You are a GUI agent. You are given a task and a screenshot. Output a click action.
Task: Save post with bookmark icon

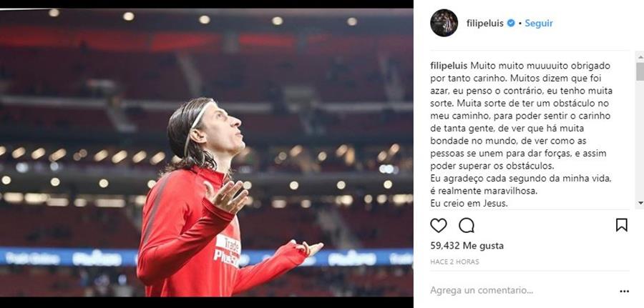pos(621,225)
